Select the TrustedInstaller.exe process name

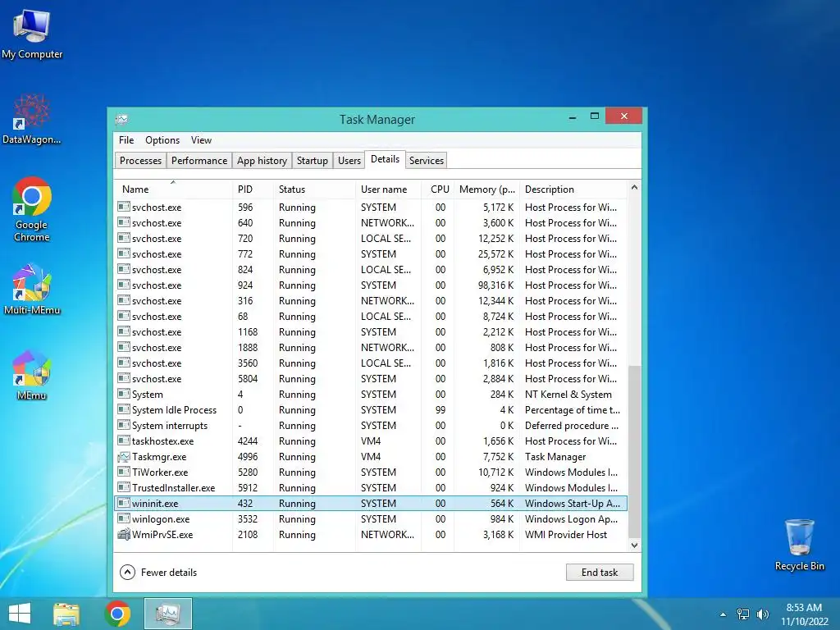(174, 488)
